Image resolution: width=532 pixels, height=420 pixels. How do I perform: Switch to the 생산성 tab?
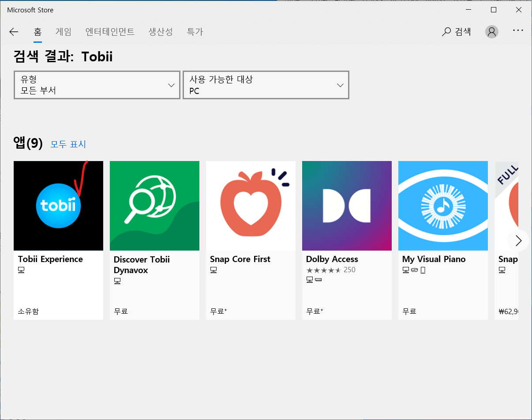[x=161, y=32]
